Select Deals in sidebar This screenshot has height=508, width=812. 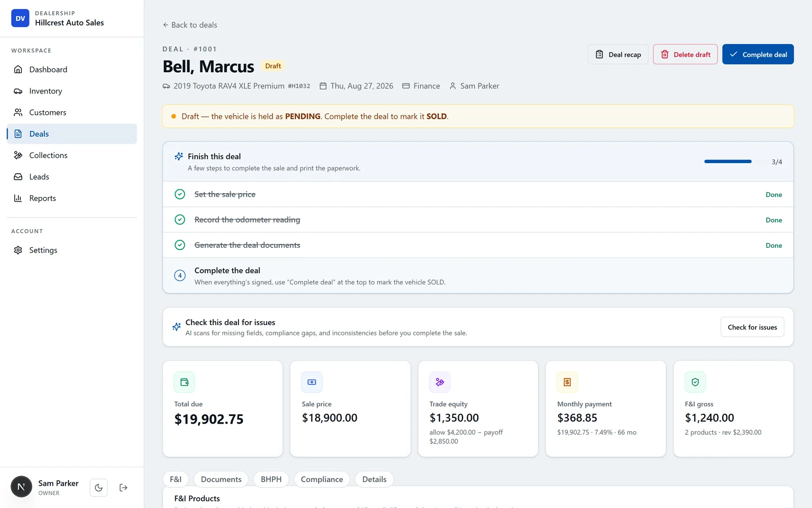(72, 134)
